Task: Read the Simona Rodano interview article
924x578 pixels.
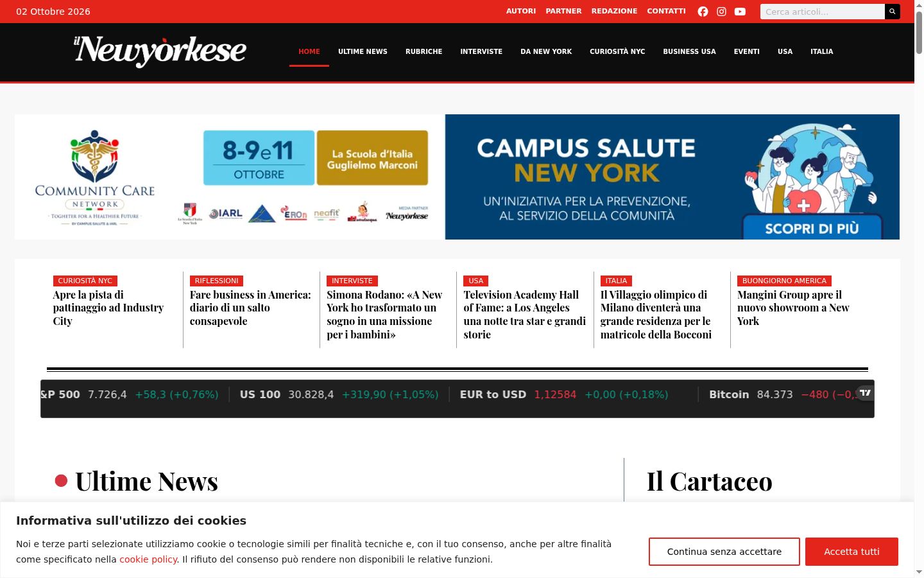Action: tap(385, 315)
